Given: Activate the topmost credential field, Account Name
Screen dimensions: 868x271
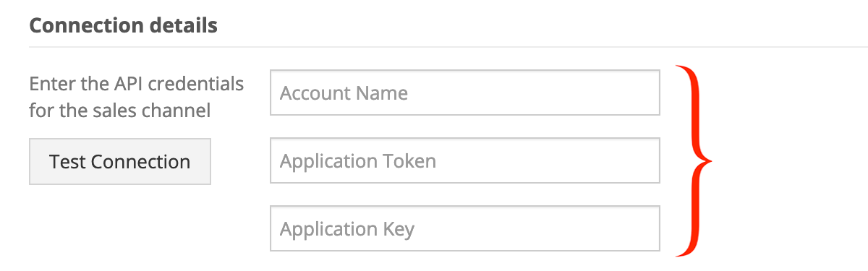Looking at the screenshot, I should [x=465, y=93].
